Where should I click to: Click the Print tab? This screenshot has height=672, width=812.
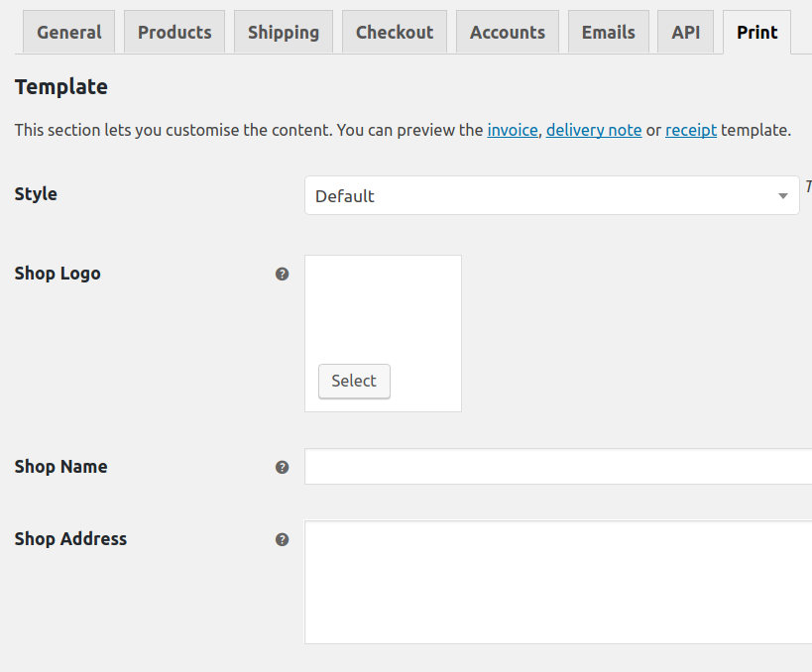coord(757,32)
